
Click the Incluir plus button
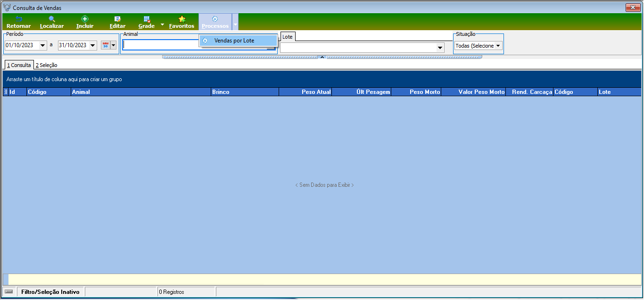85,22
